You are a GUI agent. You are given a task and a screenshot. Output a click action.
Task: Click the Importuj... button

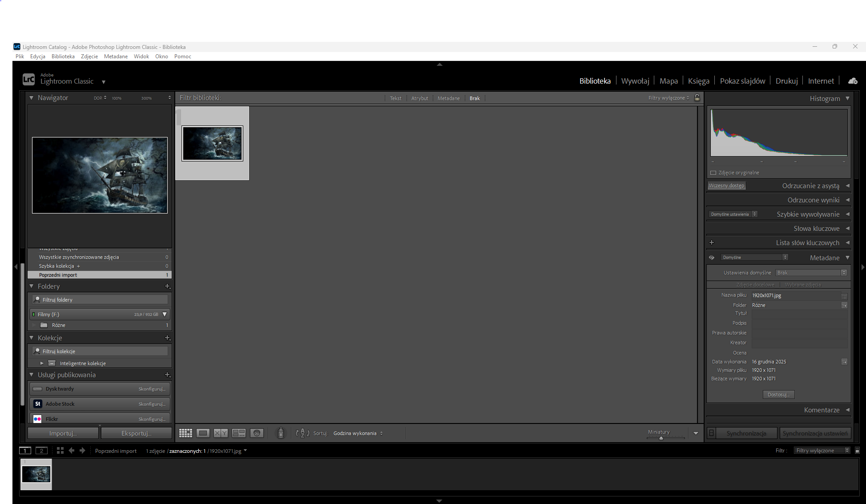[63, 433]
